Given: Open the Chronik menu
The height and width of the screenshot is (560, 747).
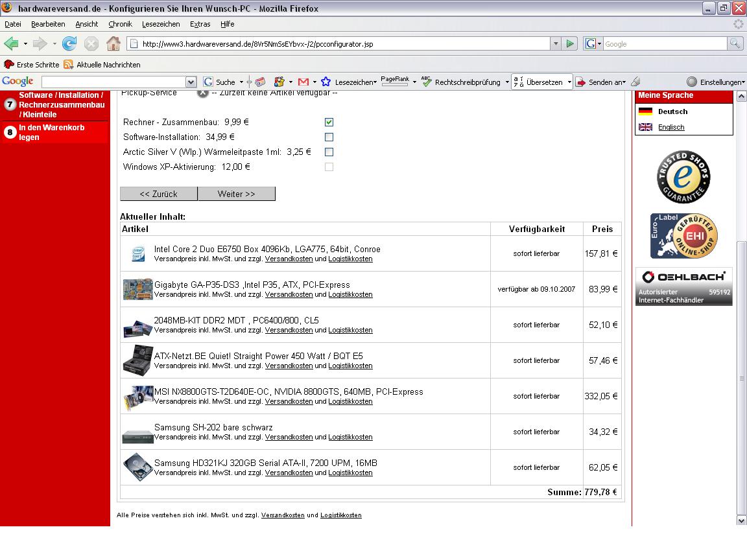Looking at the screenshot, I should (x=120, y=24).
